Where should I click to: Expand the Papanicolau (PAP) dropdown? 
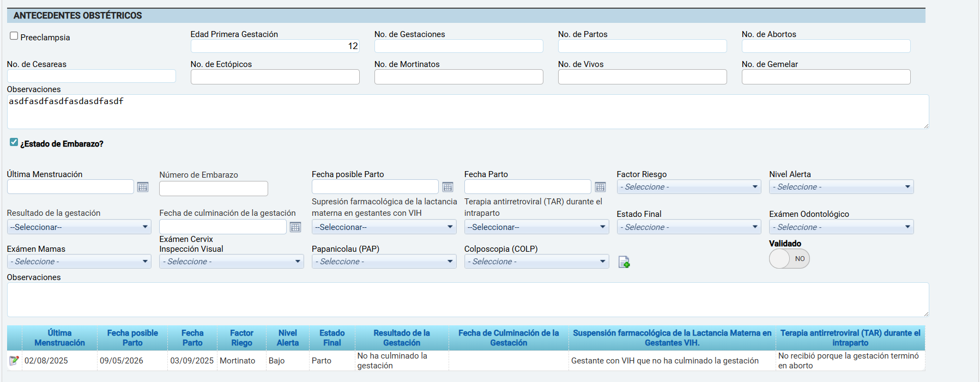(x=384, y=262)
